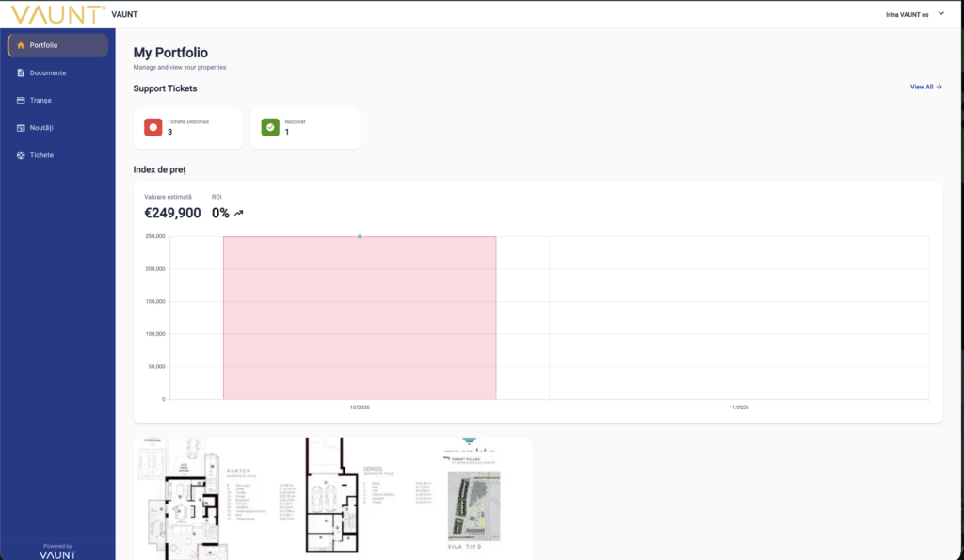Open the Rezolvat tickets card
Screen dimensions: 964x560
point(305,127)
